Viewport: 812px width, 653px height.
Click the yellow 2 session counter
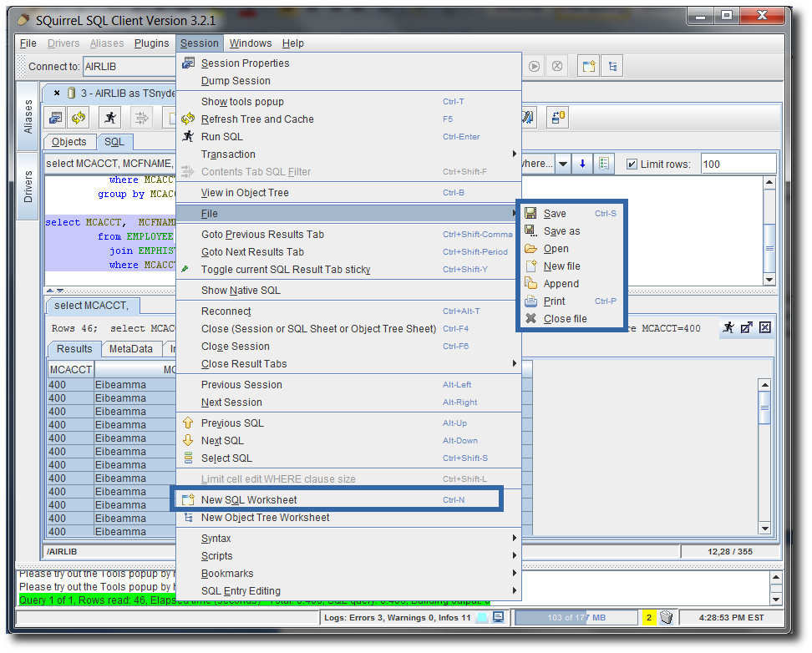pyautogui.click(x=649, y=617)
